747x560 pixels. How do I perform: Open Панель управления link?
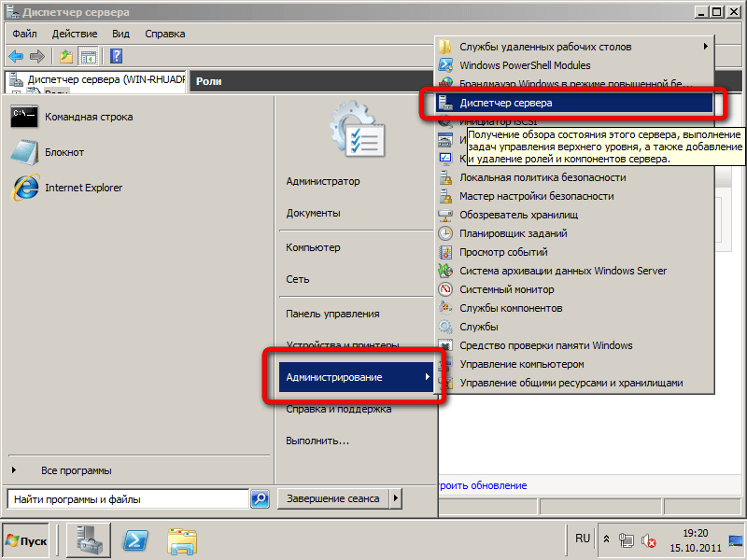(x=332, y=314)
